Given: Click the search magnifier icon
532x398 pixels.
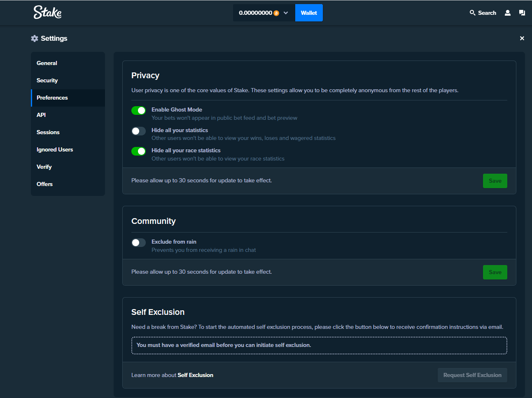Looking at the screenshot, I should click(472, 13).
